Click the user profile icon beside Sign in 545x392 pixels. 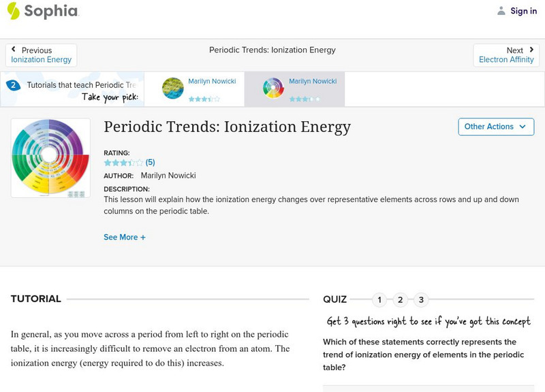point(501,11)
